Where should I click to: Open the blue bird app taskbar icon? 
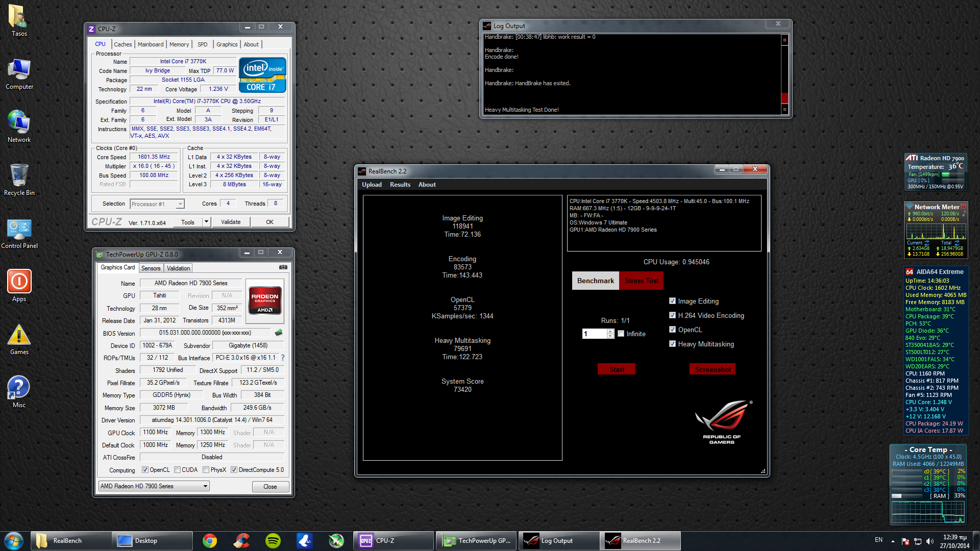(x=305, y=541)
